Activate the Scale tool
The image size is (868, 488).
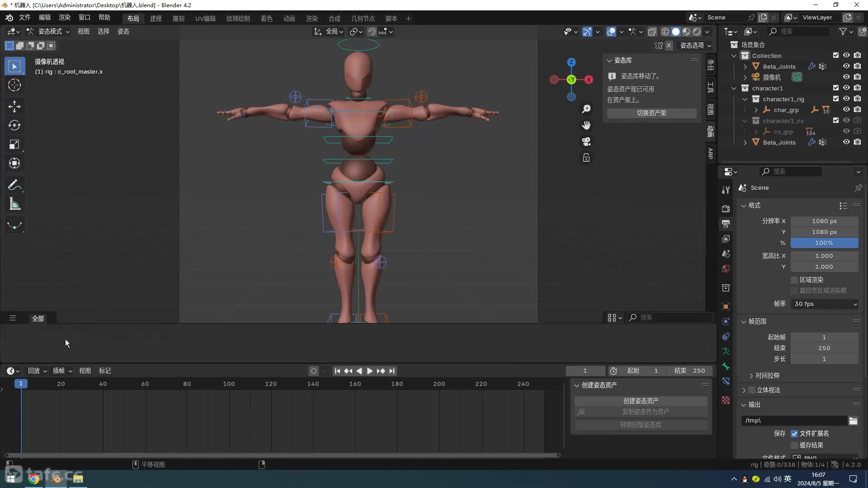tap(14, 144)
